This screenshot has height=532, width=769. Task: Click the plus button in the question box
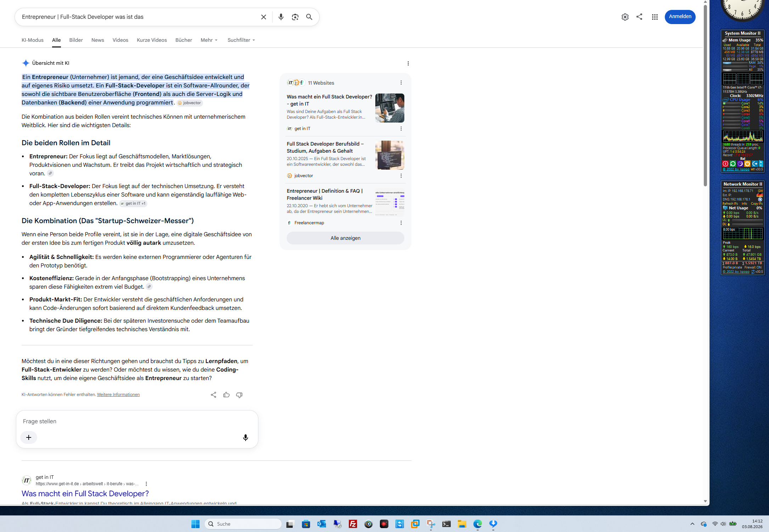coord(29,437)
